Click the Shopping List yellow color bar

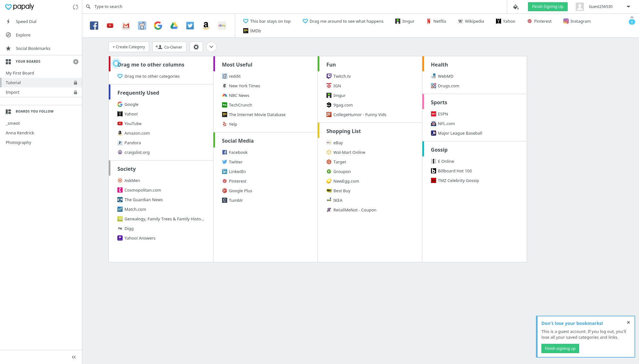pos(319,131)
